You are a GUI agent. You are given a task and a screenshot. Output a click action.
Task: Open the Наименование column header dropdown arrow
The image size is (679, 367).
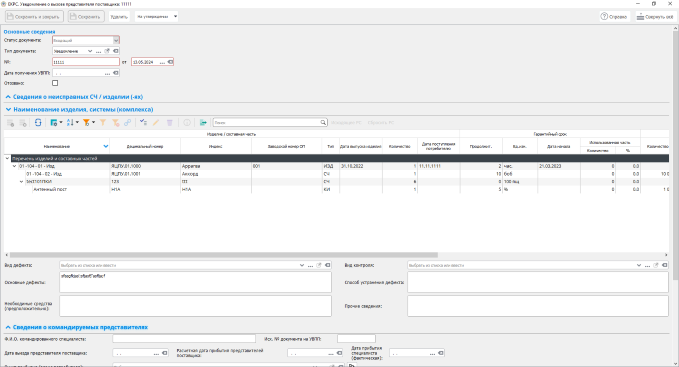pyautogui.click(x=106, y=146)
